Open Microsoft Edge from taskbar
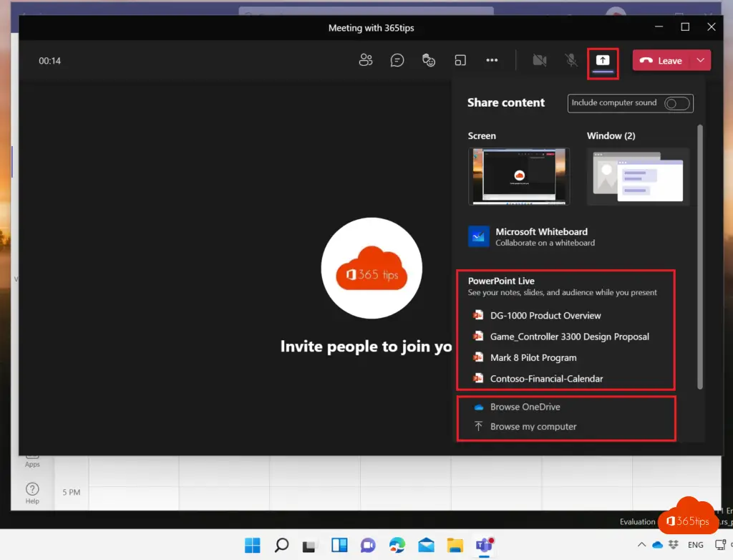The width and height of the screenshot is (733, 560). tap(397, 545)
